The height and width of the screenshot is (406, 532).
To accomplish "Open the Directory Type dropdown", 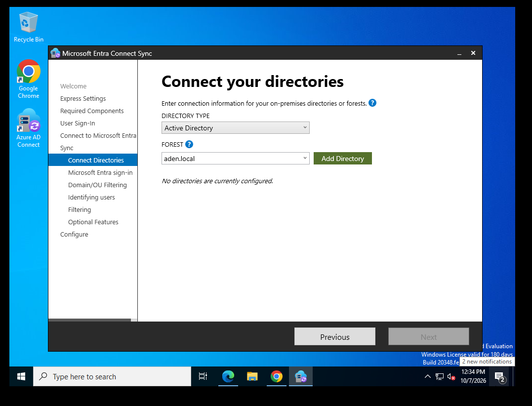I will point(236,128).
